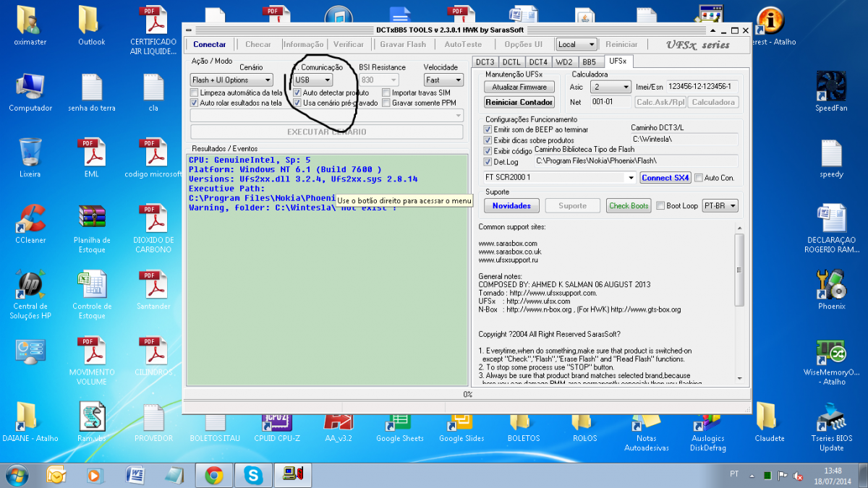Viewport: 868px width, 488px height.
Task: Open the Ram.vbs script icon
Action: (x=92, y=423)
